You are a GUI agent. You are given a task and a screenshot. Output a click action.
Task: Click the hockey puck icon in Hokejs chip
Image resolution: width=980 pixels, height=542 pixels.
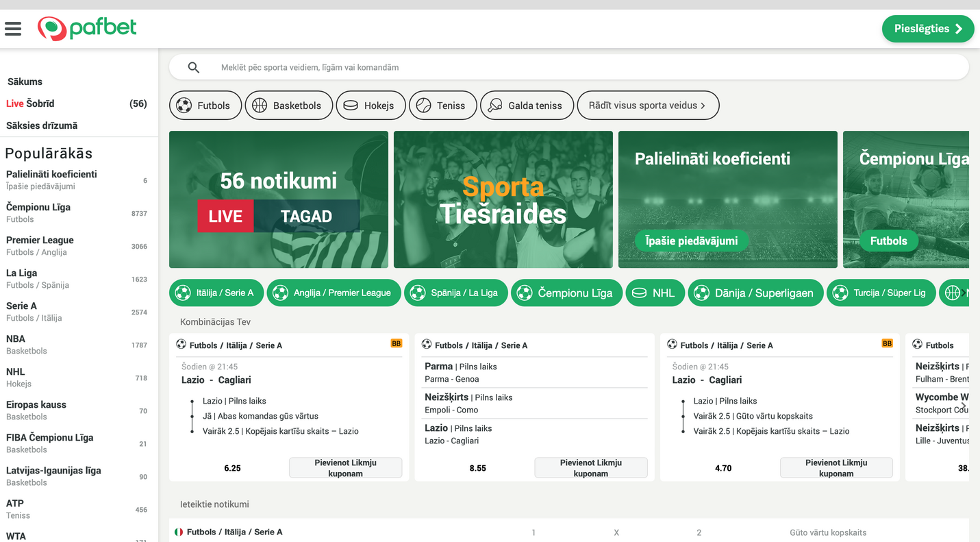(x=351, y=106)
